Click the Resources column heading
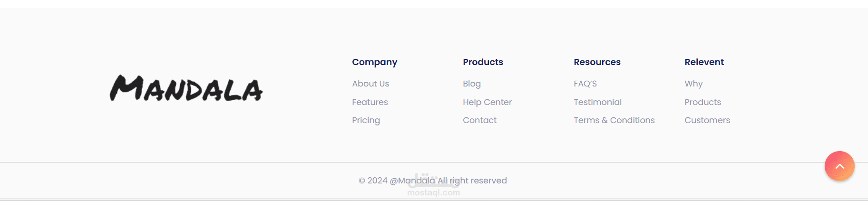868x201 pixels. click(597, 62)
